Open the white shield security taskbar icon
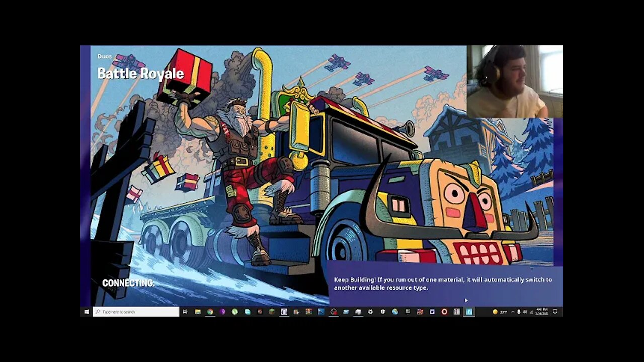This screenshot has height=362, width=644. tap(383, 312)
